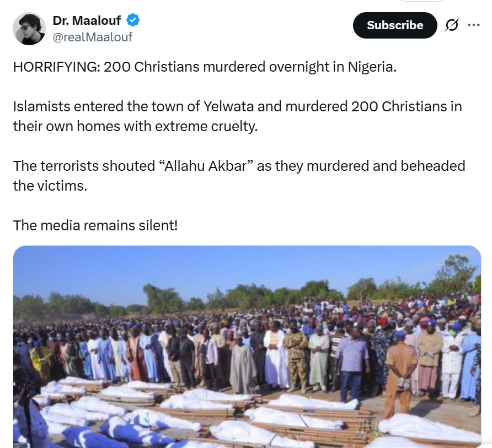The width and height of the screenshot is (492, 448).
Task: Click the 'their own homes with extreme cruelty' line
Action: (x=135, y=126)
